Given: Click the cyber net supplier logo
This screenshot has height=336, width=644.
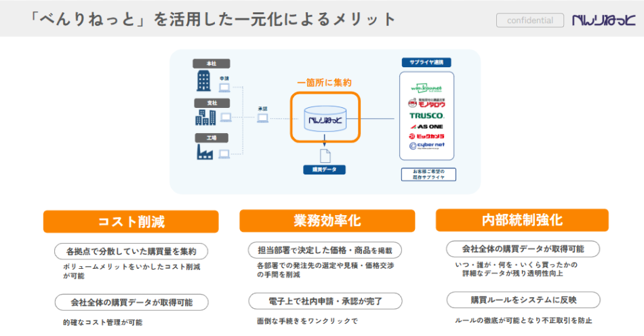Looking at the screenshot, I should (x=426, y=146).
